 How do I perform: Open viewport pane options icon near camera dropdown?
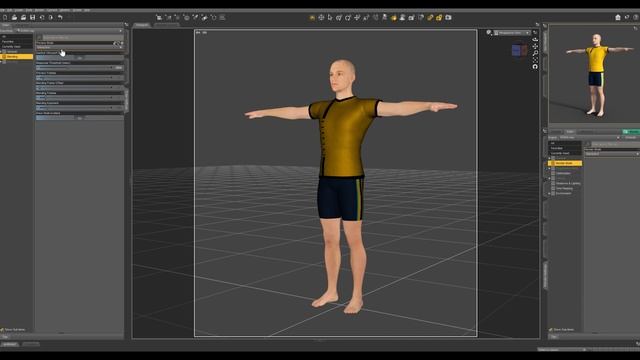tap(535, 33)
